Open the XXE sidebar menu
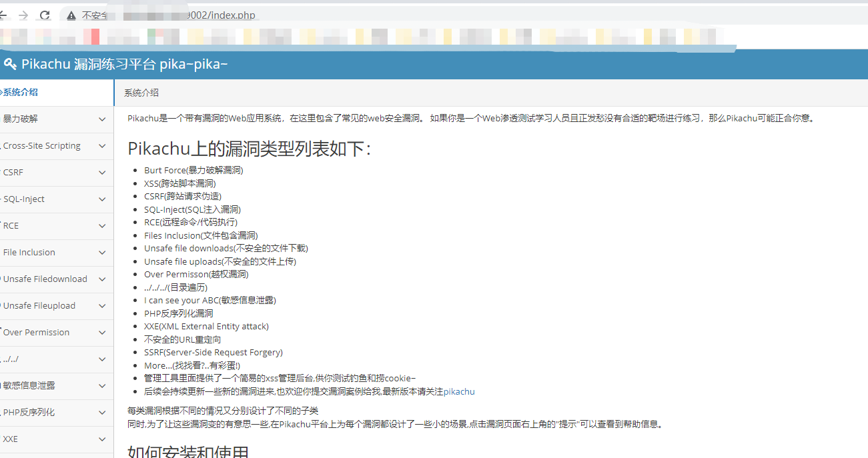The height and width of the screenshot is (458, 868). click(57, 439)
